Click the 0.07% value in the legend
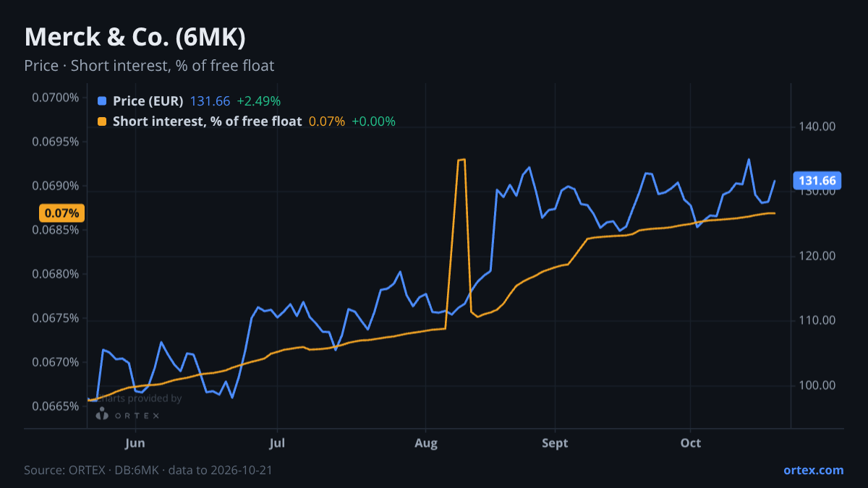The image size is (868, 488). [327, 121]
